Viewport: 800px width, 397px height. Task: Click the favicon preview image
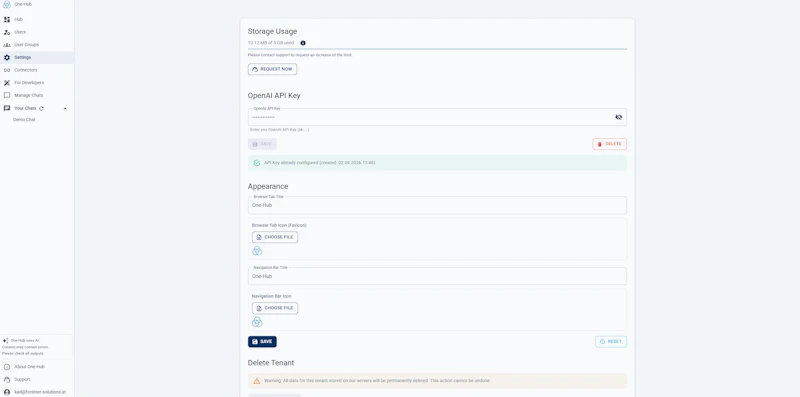[x=257, y=251]
